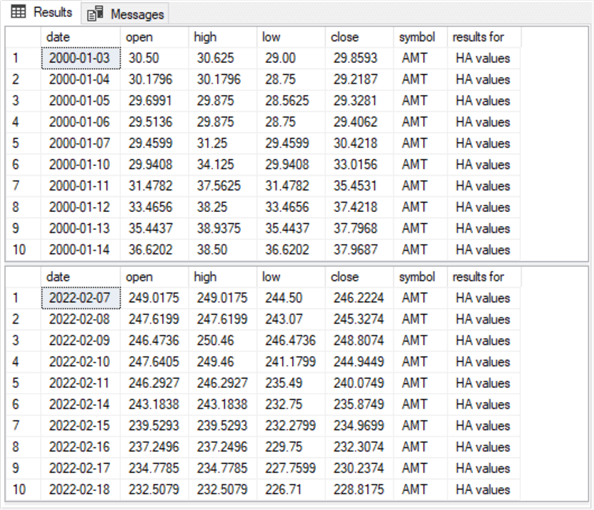Screen dimensions: 594x510
Task: Click the high value 250.46
Action: 223,341
